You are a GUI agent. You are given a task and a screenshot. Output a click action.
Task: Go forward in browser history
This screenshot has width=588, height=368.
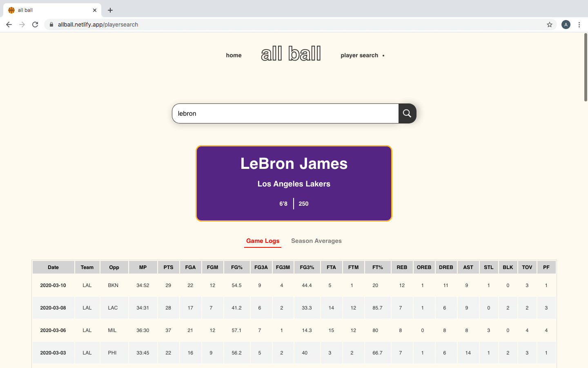click(22, 25)
